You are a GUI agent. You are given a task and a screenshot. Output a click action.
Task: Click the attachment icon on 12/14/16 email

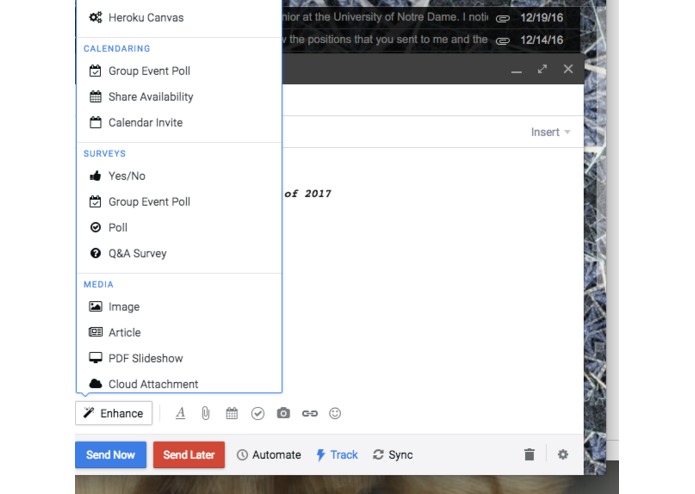pyautogui.click(x=503, y=41)
